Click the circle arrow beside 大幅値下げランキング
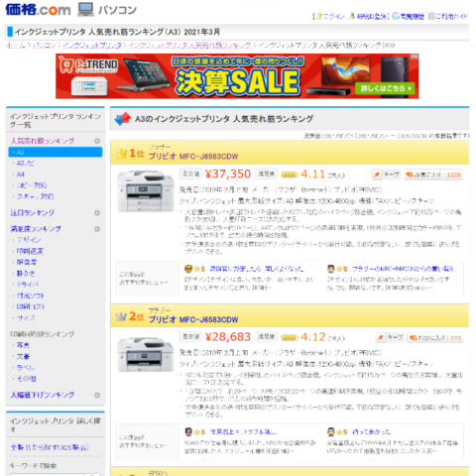 tap(97, 395)
